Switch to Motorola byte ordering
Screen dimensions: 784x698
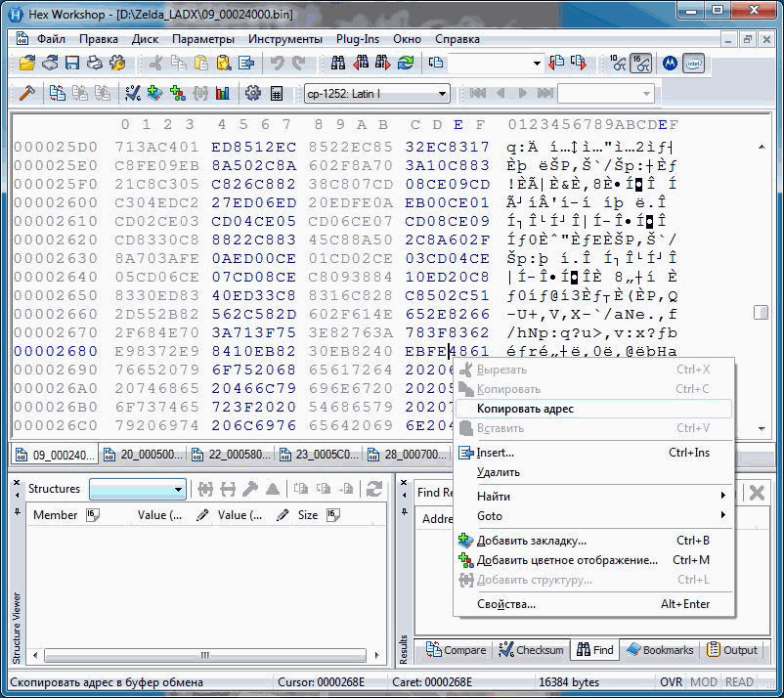(670, 63)
